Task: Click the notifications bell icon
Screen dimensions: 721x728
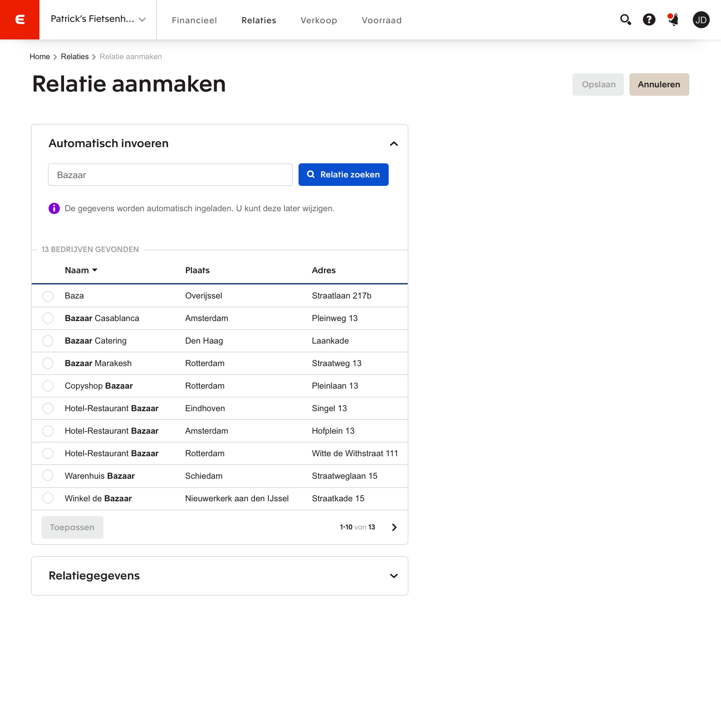Action: tap(673, 20)
